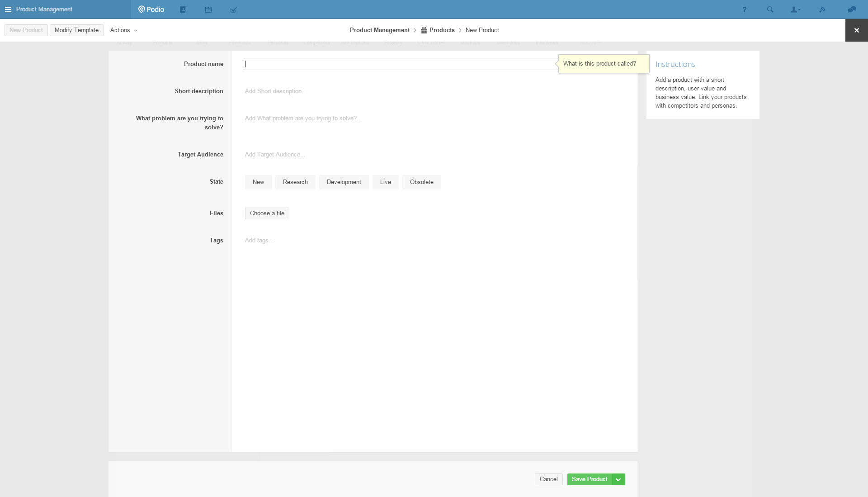Click Choose a file button

[x=267, y=213]
